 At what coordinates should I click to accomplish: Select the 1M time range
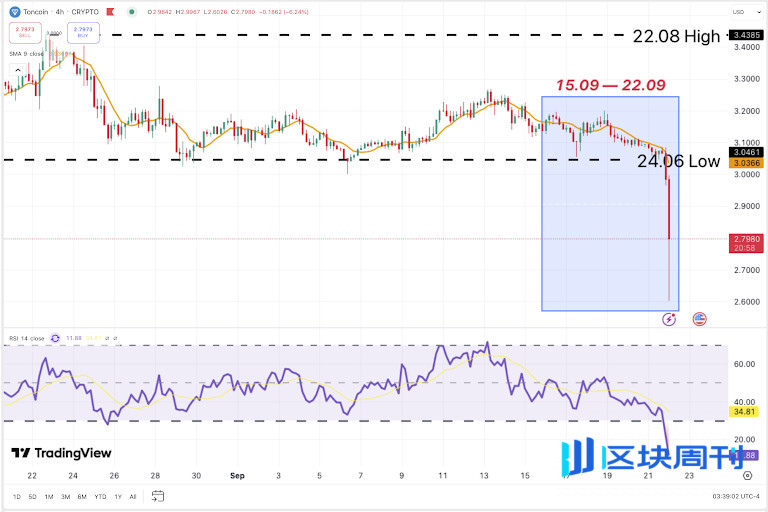pos(49,497)
